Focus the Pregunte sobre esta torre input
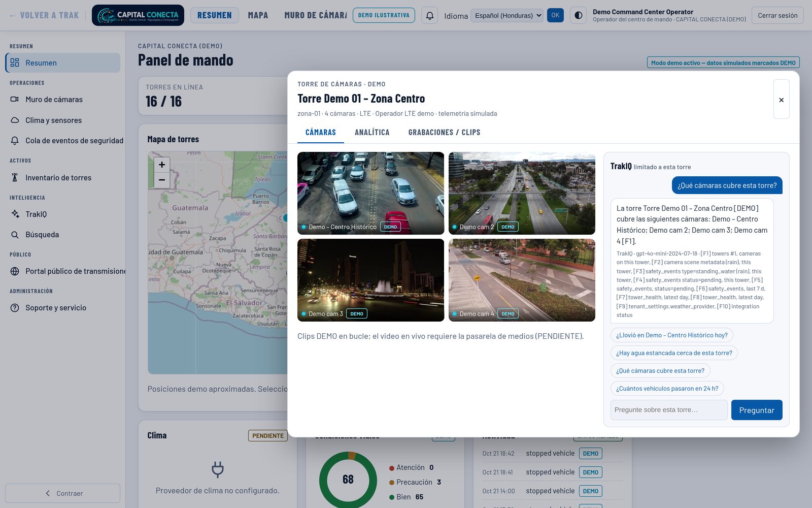The width and height of the screenshot is (812, 508). click(669, 410)
